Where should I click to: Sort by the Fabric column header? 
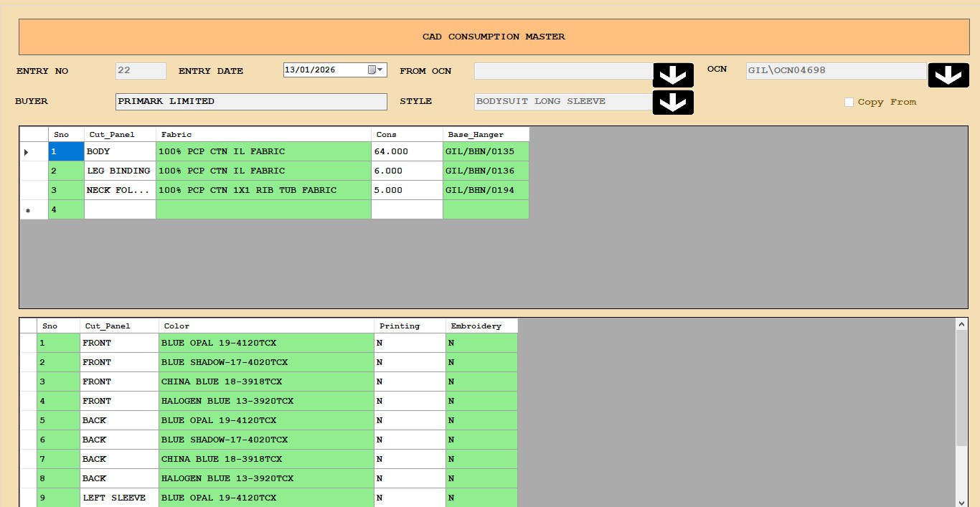pyautogui.click(x=263, y=134)
